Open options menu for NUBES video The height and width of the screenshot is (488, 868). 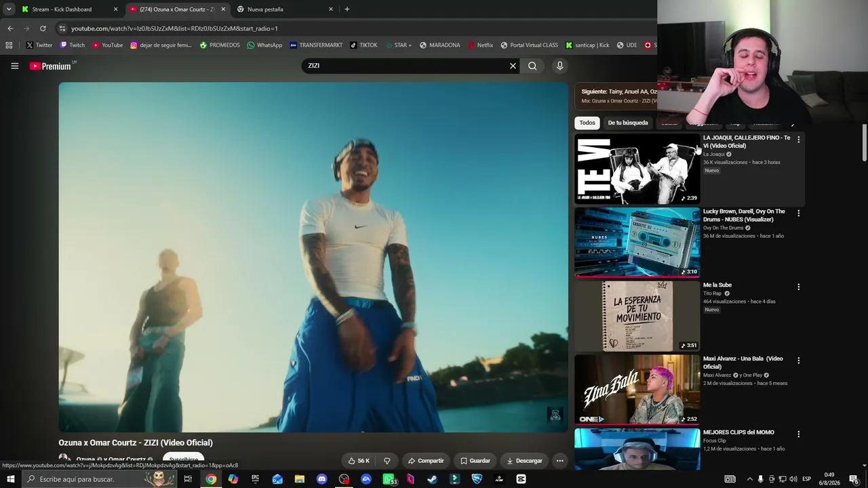tap(798, 213)
